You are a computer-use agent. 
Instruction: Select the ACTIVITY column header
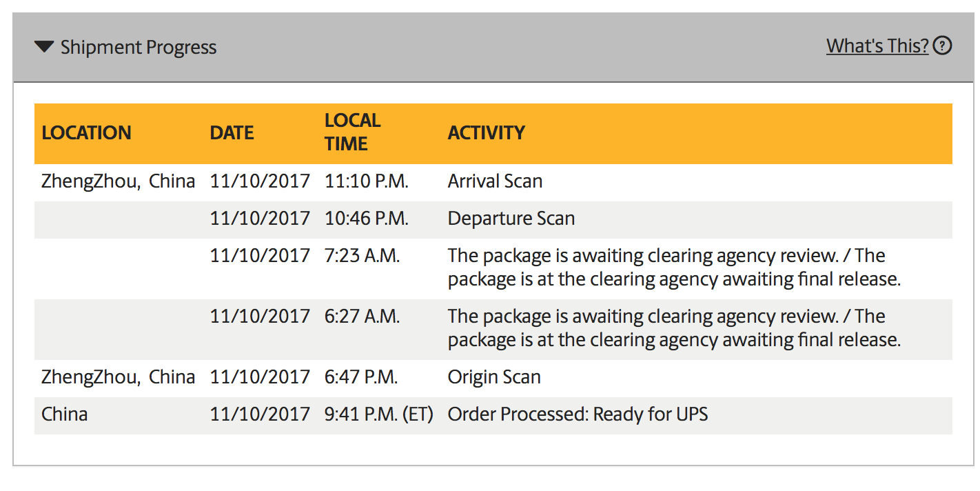pyautogui.click(x=487, y=133)
